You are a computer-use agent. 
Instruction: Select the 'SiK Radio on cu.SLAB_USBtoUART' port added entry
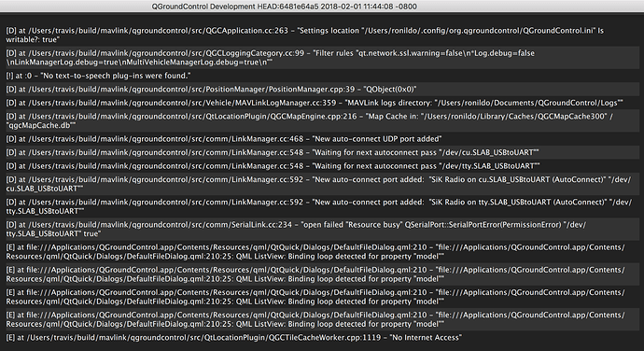coord(322,184)
